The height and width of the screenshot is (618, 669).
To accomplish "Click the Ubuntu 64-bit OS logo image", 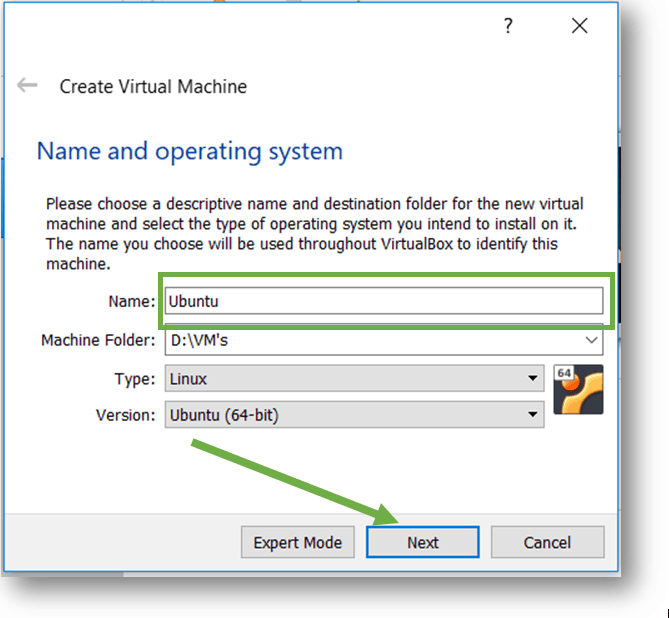I will tap(578, 389).
